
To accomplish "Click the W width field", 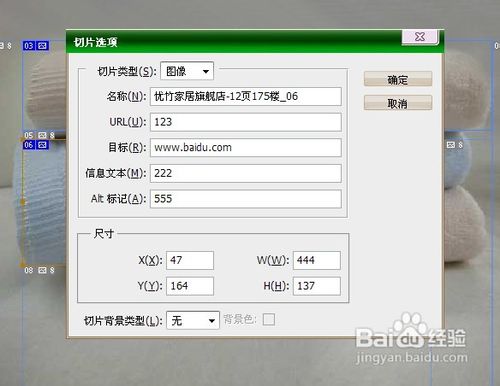I will [x=317, y=260].
